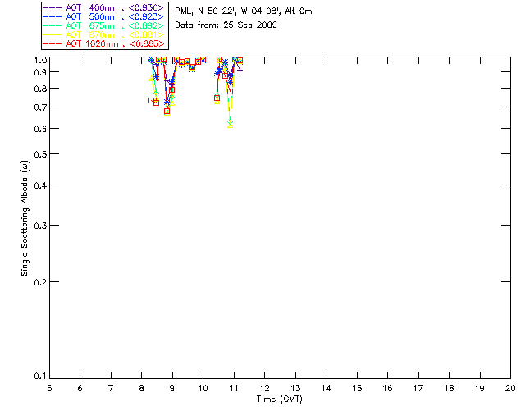Image resolution: width=525 pixels, height=420 pixels.
Task: Click the y-axis tick label 0.5
Action: [x=38, y=155]
